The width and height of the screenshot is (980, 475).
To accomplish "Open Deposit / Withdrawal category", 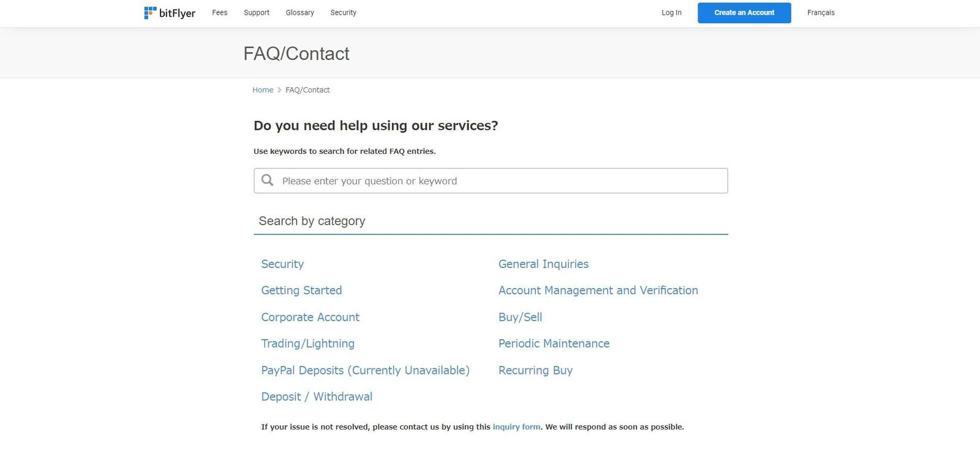I will (317, 397).
